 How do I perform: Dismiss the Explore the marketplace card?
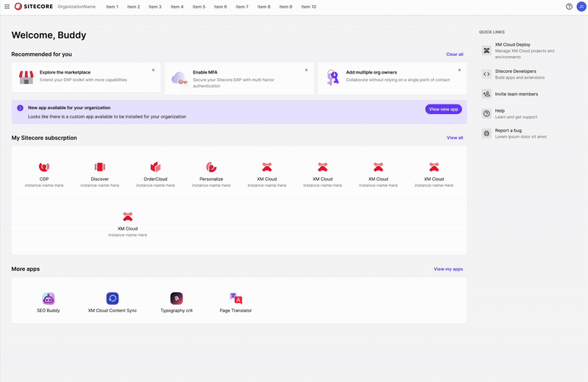click(x=153, y=70)
